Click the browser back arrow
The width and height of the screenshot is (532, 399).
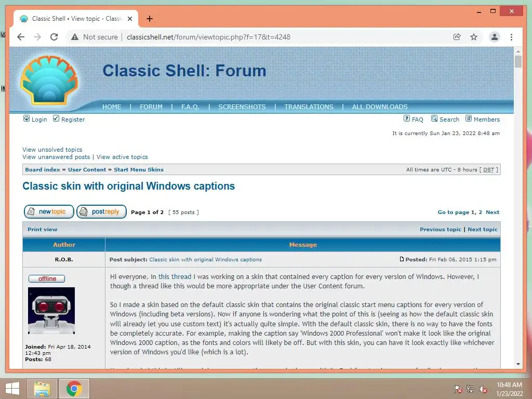(21, 37)
